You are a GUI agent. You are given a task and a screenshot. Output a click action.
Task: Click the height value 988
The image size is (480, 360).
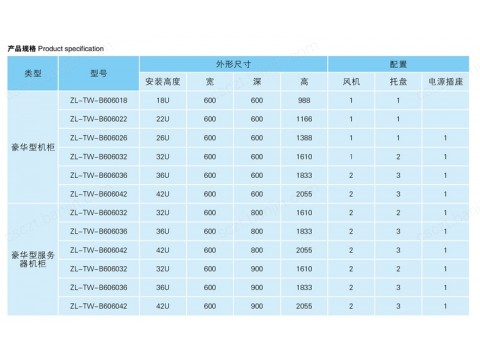click(x=304, y=100)
